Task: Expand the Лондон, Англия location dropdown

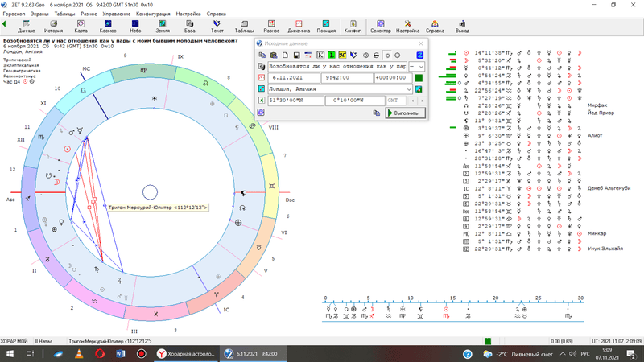Action: point(409,89)
